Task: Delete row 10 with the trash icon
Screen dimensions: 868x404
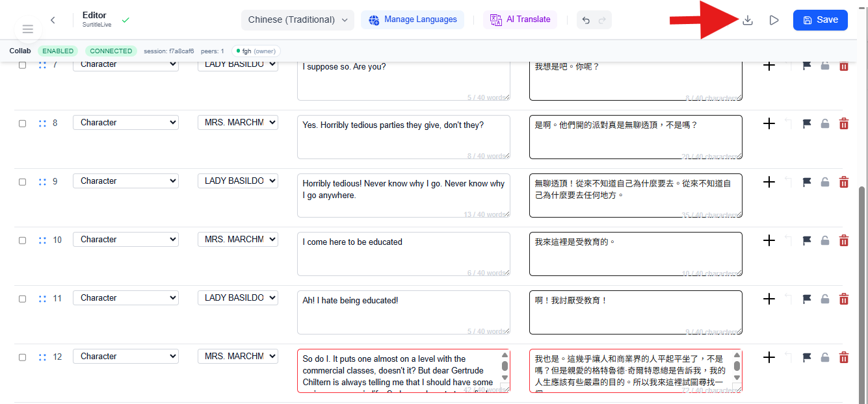Action: (844, 240)
